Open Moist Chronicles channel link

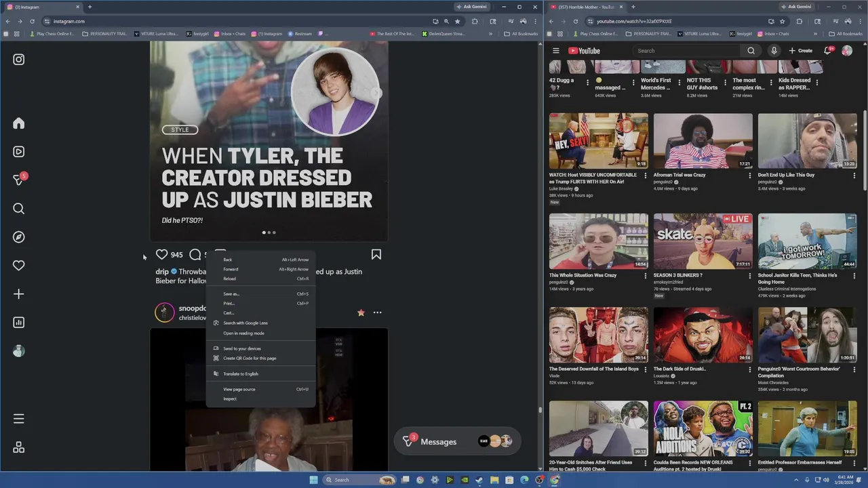click(775, 382)
